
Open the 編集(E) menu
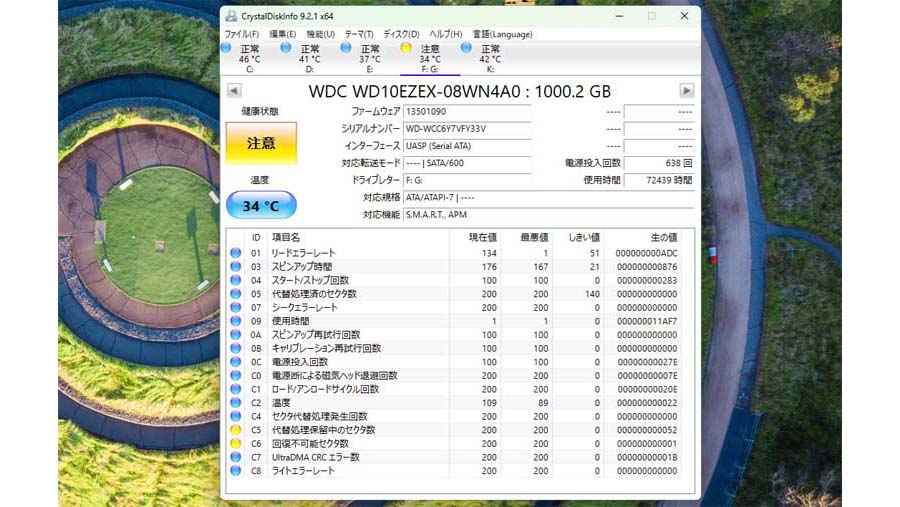[282, 34]
